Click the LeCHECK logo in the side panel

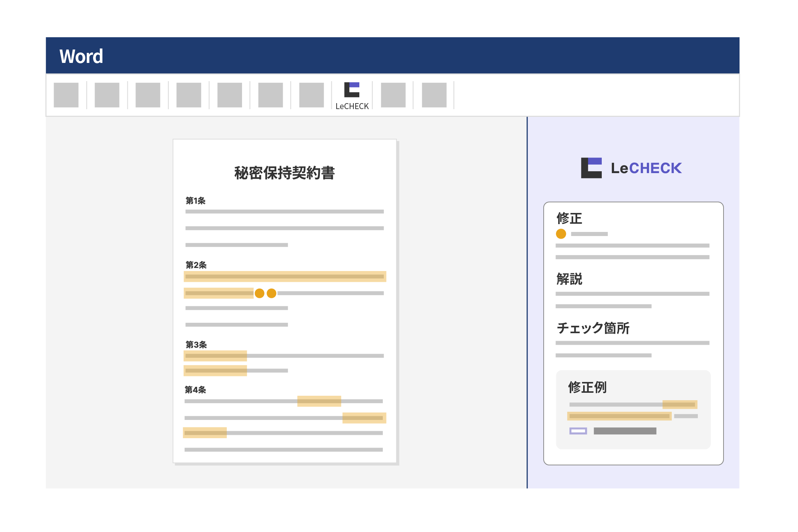tap(631, 168)
